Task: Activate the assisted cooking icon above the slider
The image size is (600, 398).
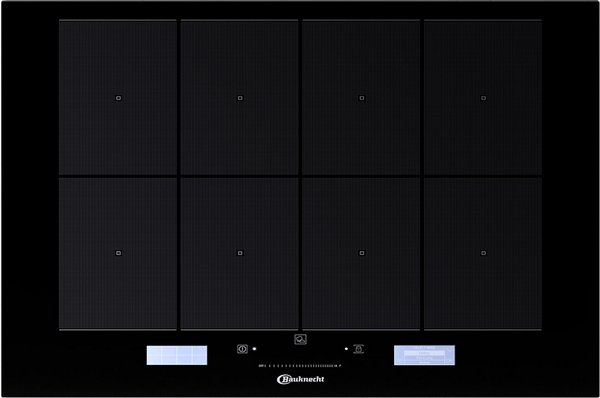Action: pos(300,339)
